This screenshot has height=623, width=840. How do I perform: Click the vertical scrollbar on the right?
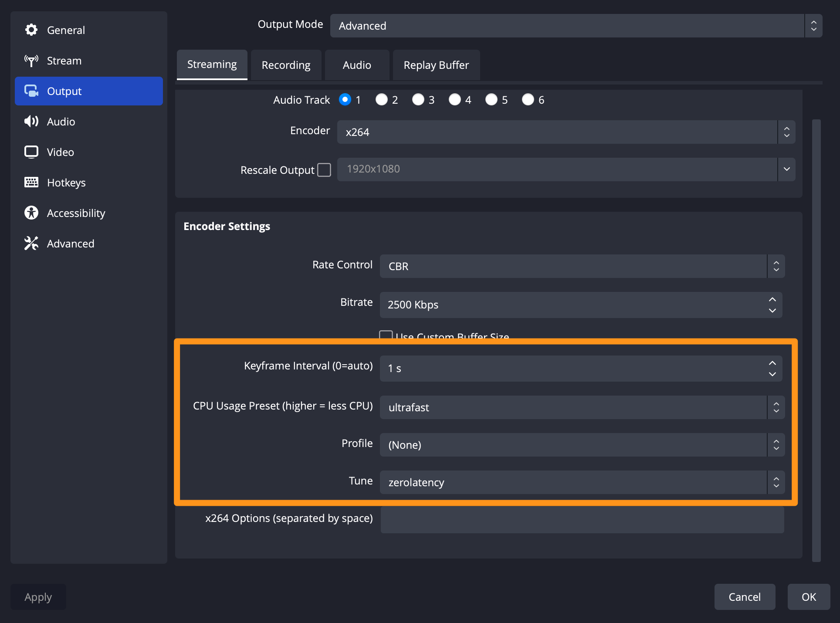point(816,340)
